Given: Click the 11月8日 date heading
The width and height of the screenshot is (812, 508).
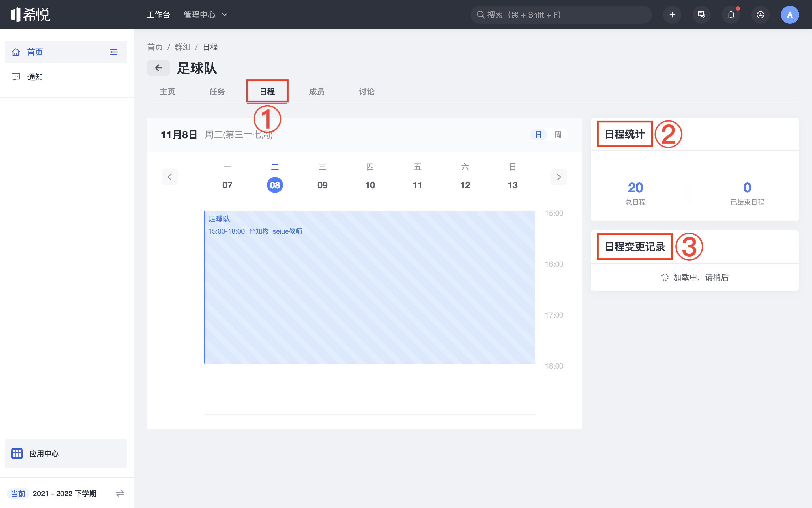Looking at the screenshot, I should [x=179, y=135].
